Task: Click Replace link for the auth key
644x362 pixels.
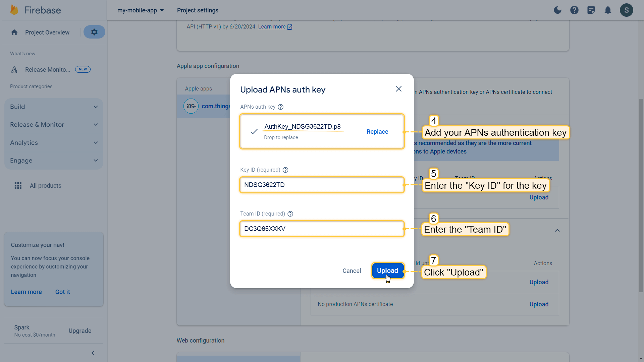Action: click(377, 132)
